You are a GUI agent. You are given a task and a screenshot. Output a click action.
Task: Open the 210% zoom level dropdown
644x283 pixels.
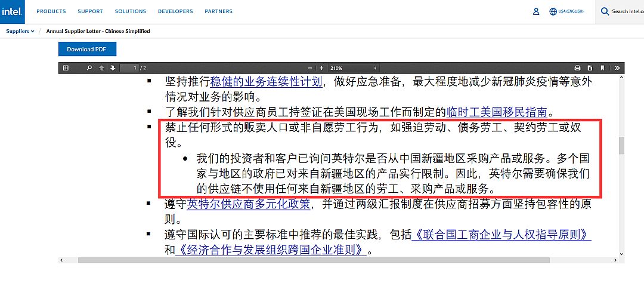(353, 68)
